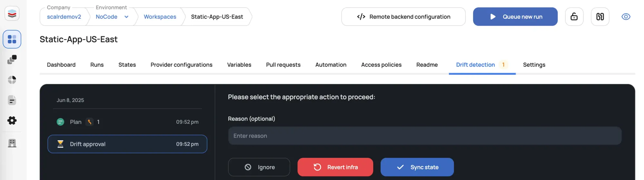Viewport: 644px width, 180px height.
Task: Expand the NoCode environment dropdown
Action: (x=126, y=17)
